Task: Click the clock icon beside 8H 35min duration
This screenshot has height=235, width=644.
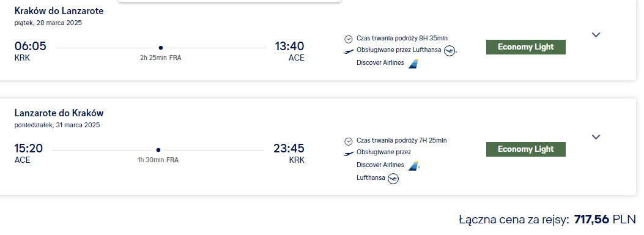Action: click(x=348, y=39)
